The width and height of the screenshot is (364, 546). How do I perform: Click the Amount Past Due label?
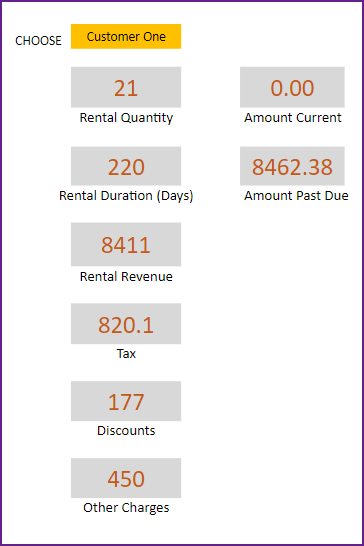(296, 196)
